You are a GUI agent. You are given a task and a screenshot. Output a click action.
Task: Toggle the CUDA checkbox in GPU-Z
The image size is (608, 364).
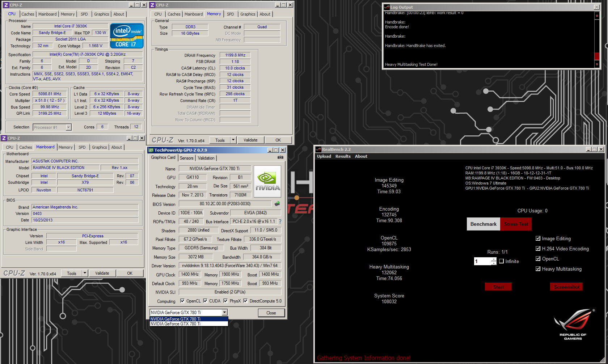coord(205,301)
